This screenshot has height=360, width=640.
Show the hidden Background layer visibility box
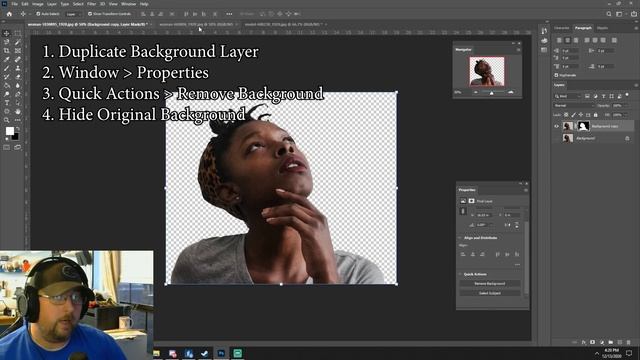point(556,138)
